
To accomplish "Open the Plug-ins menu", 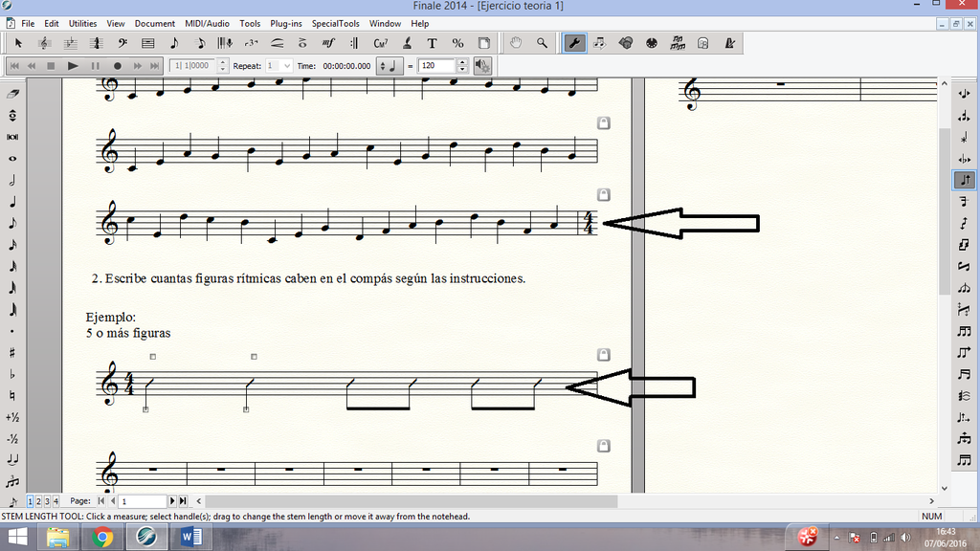I will pos(285,23).
